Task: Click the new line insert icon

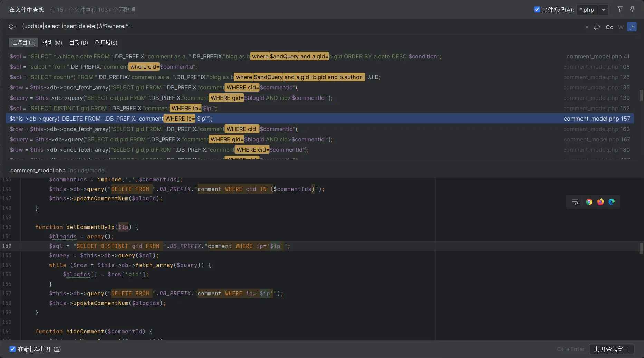Action: tap(597, 27)
